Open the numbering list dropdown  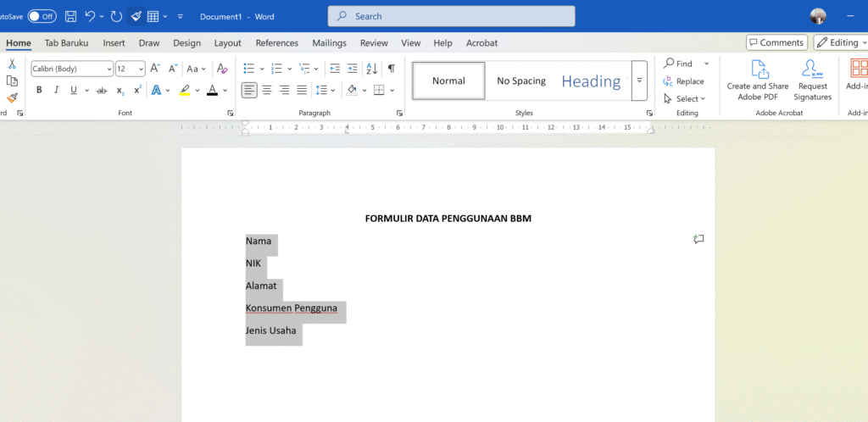290,69
